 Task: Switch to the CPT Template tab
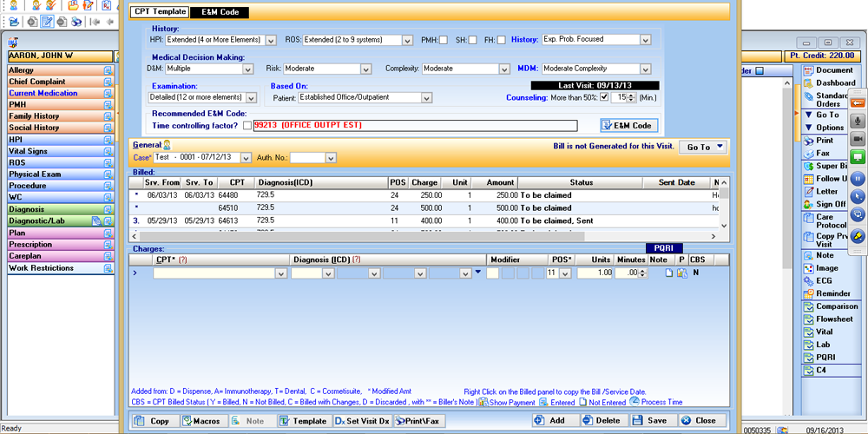(x=160, y=11)
